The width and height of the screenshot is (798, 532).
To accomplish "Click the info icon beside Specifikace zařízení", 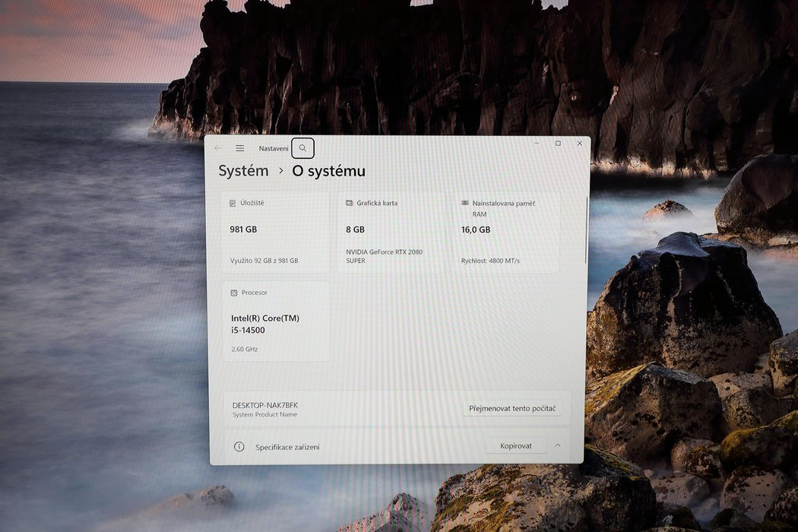I will tap(241, 446).
